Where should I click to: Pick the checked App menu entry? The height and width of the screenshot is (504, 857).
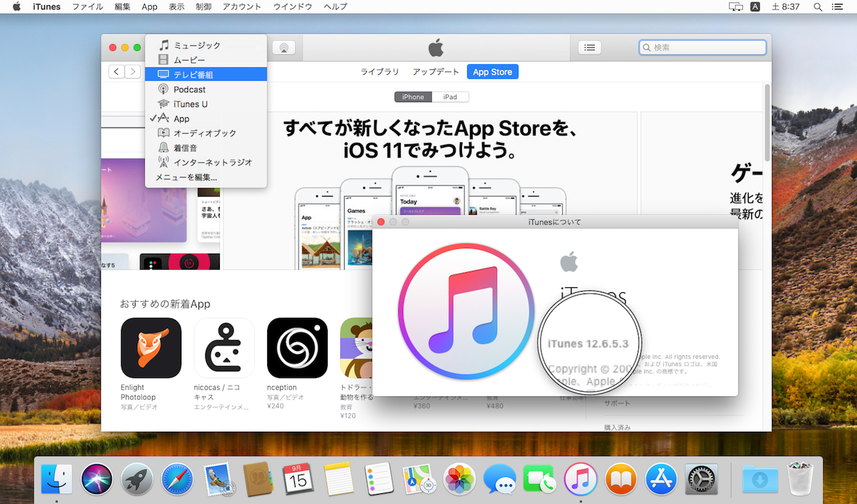(x=206, y=118)
